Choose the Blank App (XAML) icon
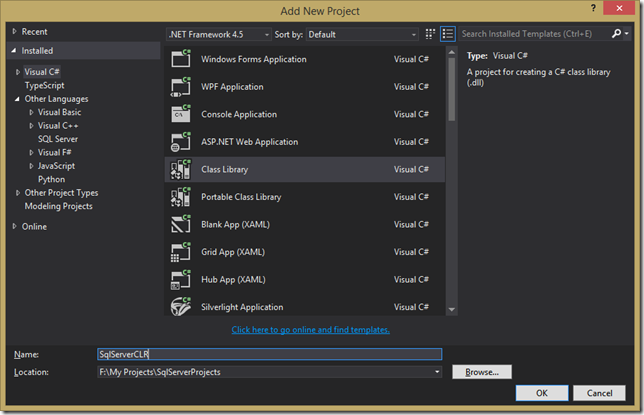The image size is (644, 415). [x=181, y=224]
